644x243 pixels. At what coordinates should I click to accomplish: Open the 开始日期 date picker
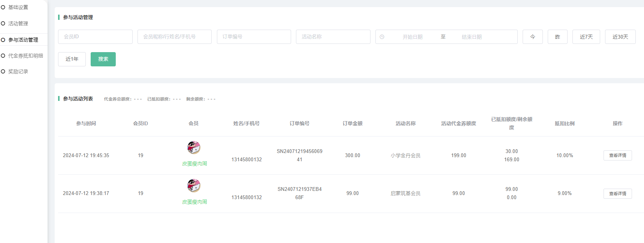coord(412,37)
